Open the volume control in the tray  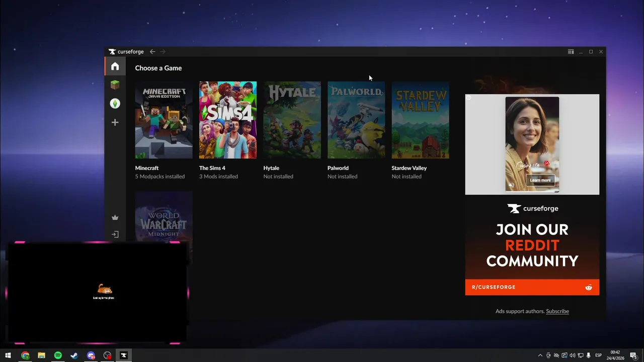click(x=573, y=355)
